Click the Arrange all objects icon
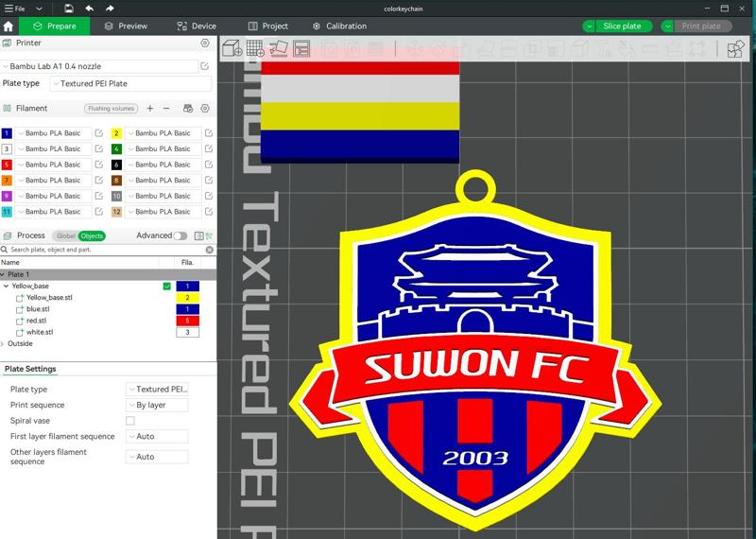The height and width of the screenshot is (539, 756). (x=301, y=48)
